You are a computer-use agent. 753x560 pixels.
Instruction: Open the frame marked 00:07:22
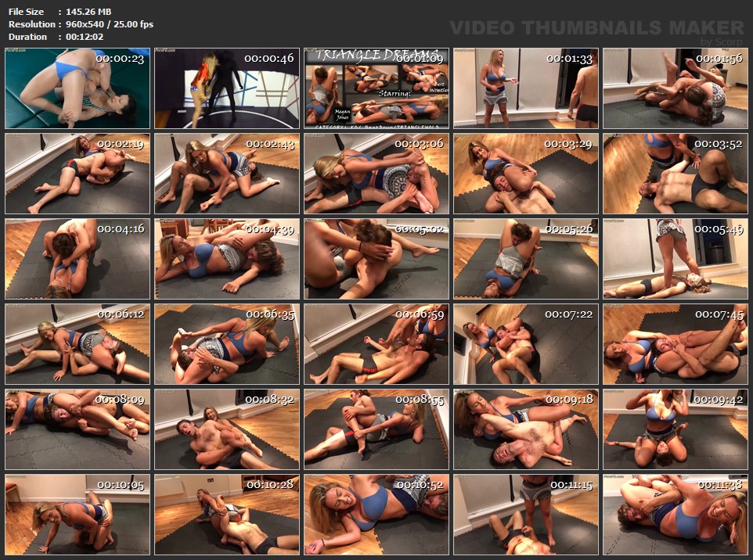pyautogui.click(x=525, y=344)
